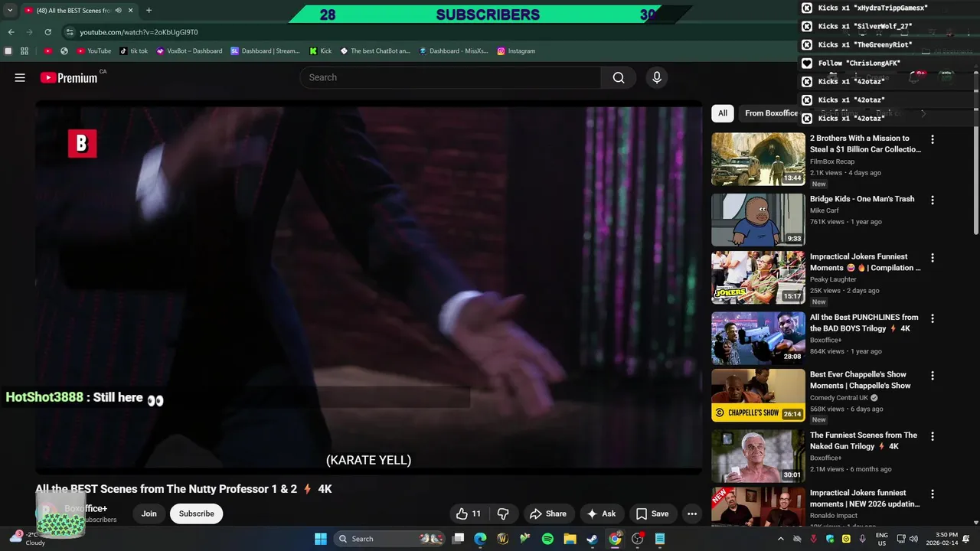Open Impractical Jokers Funniest Moments compilation thumbnail
The width and height of the screenshot is (980, 551).
point(758,278)
